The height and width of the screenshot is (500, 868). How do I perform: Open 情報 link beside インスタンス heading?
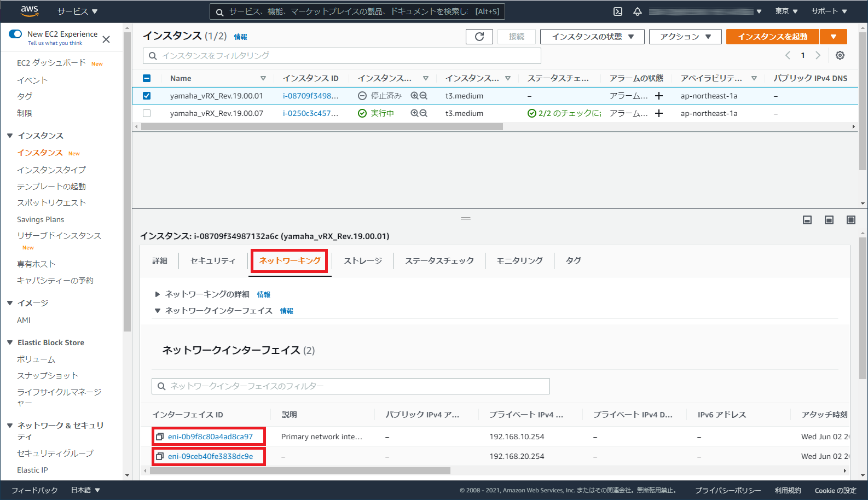241,37
